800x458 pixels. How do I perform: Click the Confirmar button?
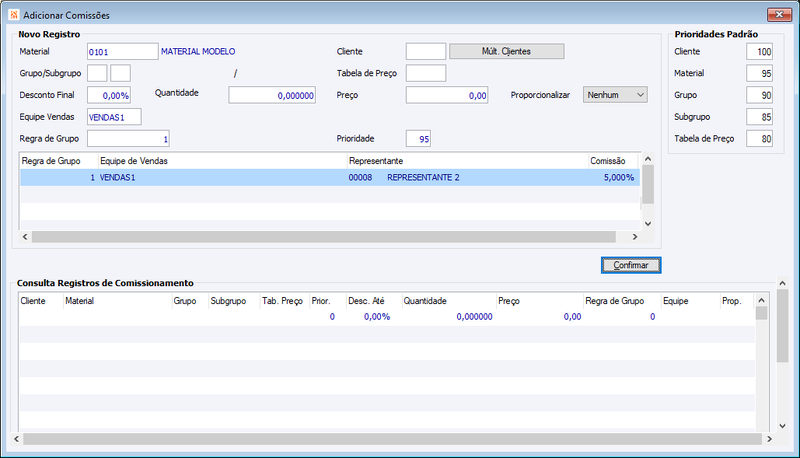[x=631, y=265]
